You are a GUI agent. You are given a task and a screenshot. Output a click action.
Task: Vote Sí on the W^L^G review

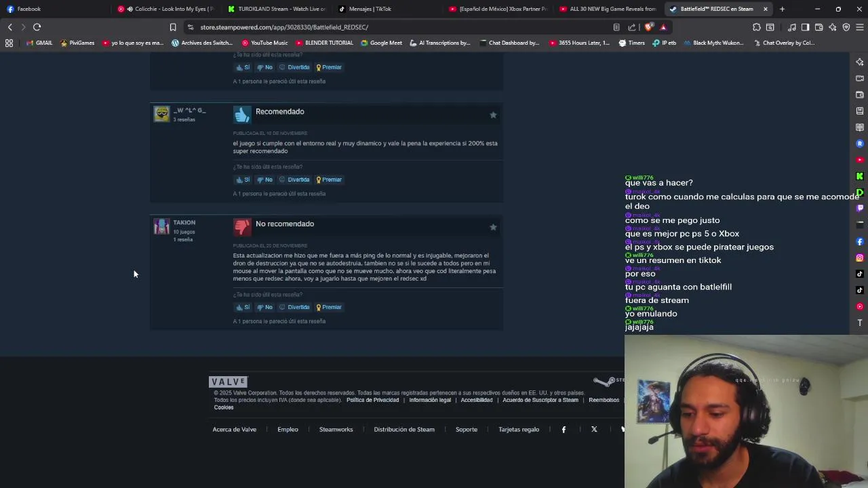pyautogui.click(x=243, y=180)
